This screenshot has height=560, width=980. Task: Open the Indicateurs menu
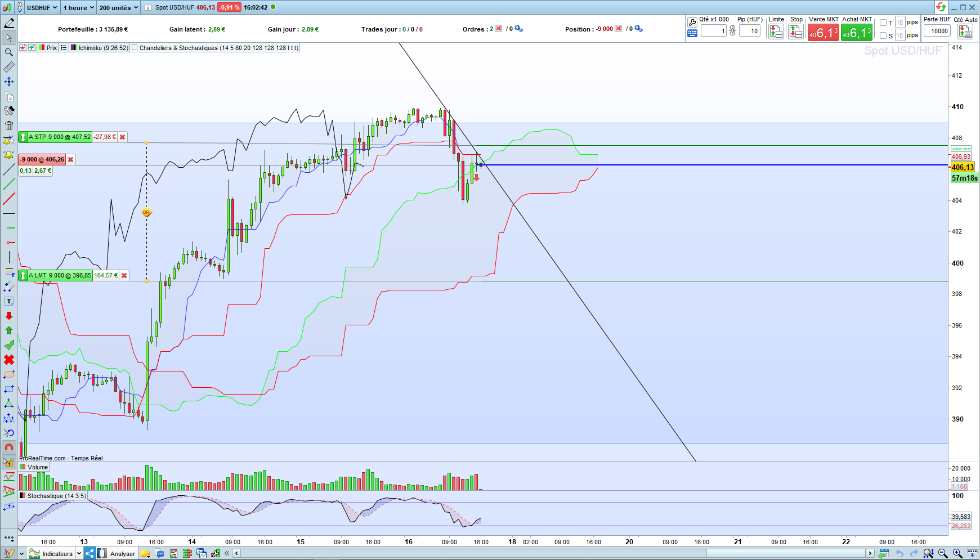(x=55, y=554)
